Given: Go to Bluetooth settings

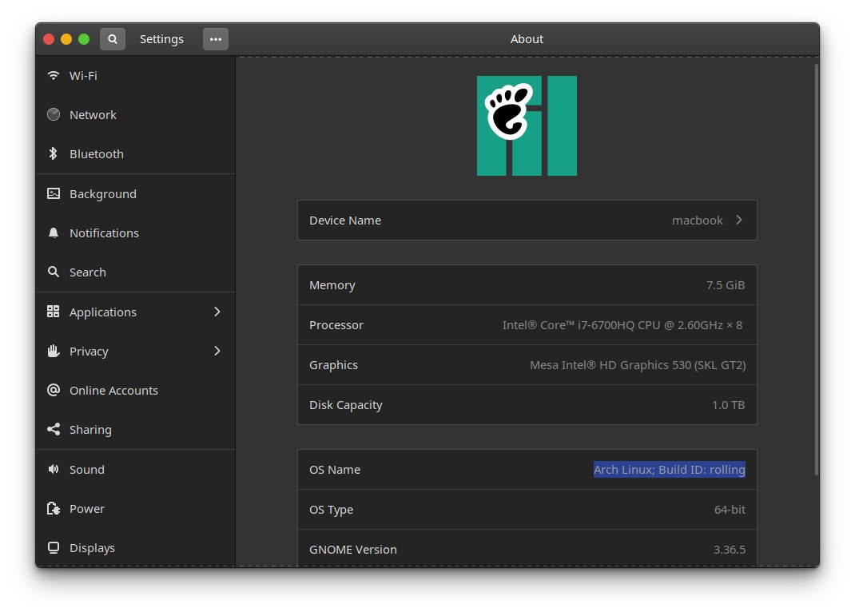Looking at the screenshot, I should pos(135,154).
